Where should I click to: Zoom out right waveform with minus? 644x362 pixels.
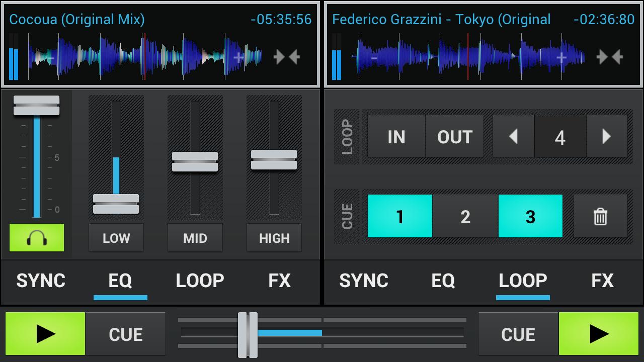click(374, 58)
